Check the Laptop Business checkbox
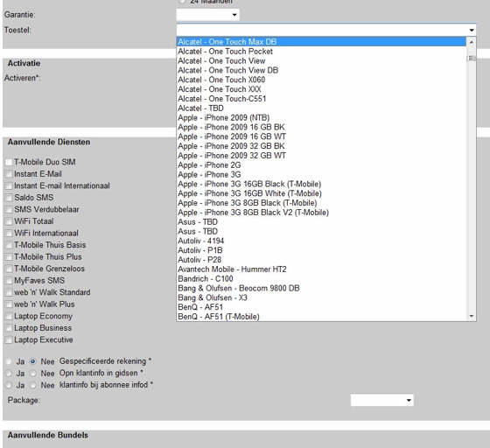 click(x=9, y=328)
